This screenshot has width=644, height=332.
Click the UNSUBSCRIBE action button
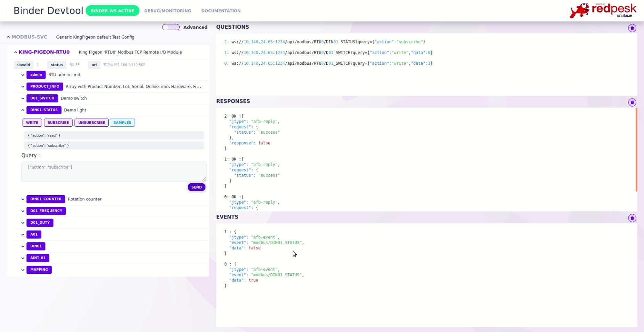pyautogui.click(x=91, y=122)
